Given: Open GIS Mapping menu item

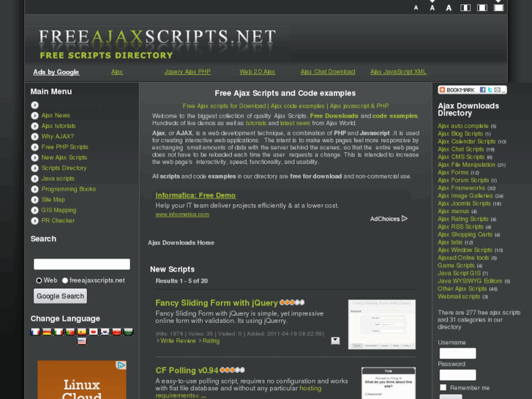Looking at the screenshot, I should 59,210.
